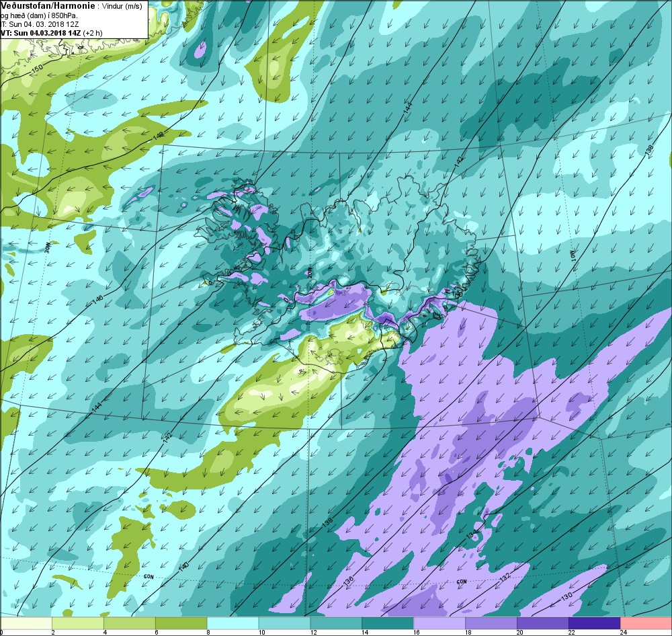
Task: Click the 140 contour label
Action: coord(183,567)
